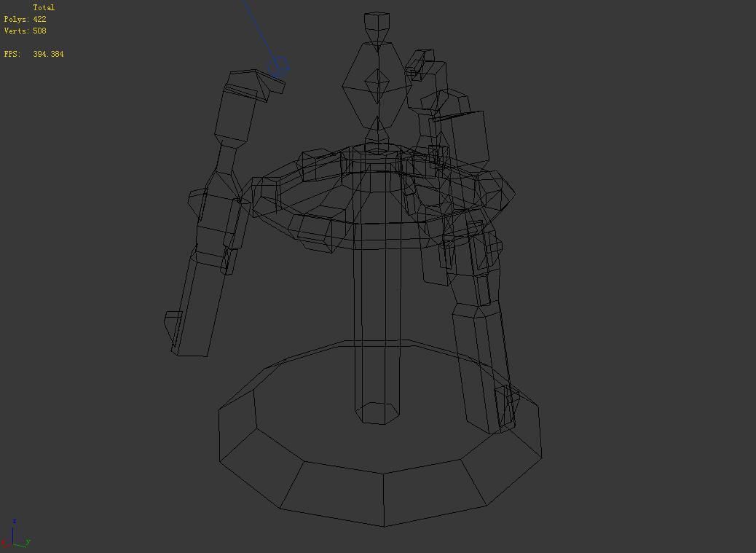Select the blue light helper object

point(279,66)
